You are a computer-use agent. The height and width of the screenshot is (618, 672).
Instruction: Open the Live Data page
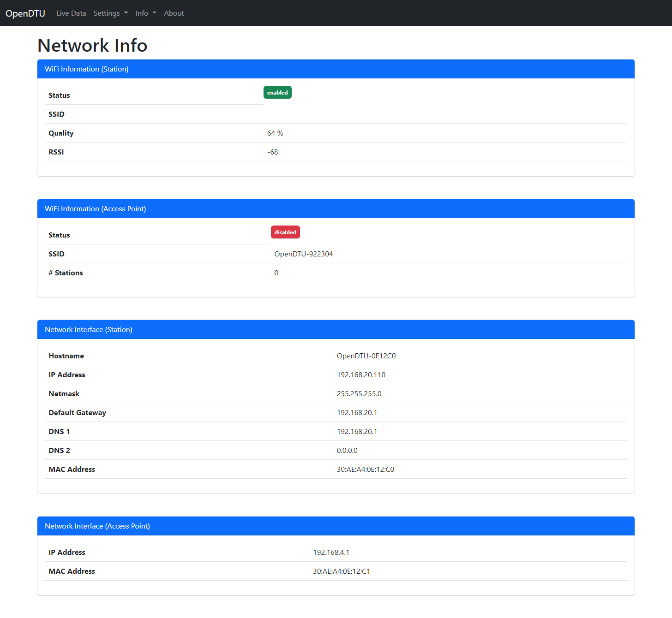coord(71,13)
